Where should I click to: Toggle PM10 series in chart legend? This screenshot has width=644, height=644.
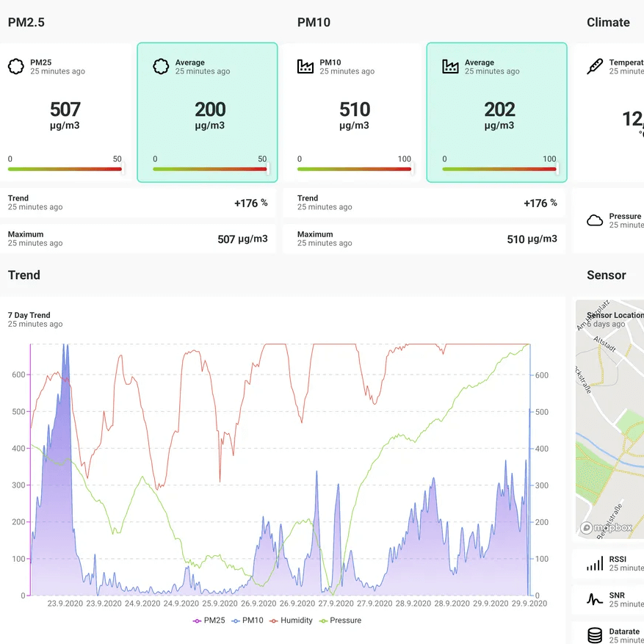[247, 621]
